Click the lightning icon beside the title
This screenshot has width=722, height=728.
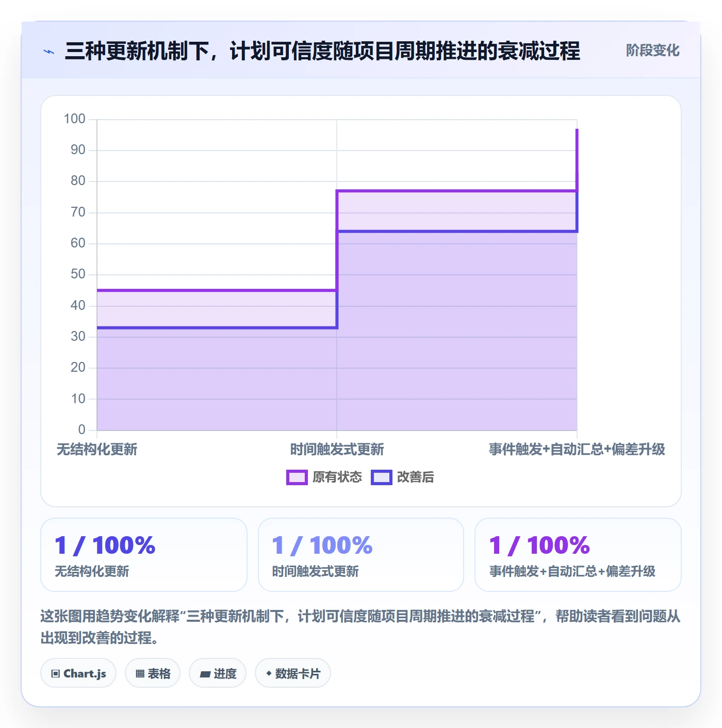(49, 52)
